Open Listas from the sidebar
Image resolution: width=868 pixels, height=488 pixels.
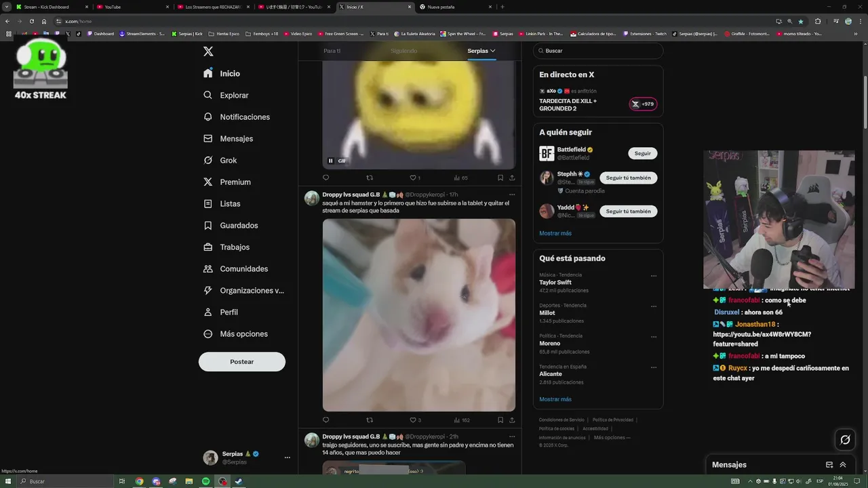coord(222,203)
